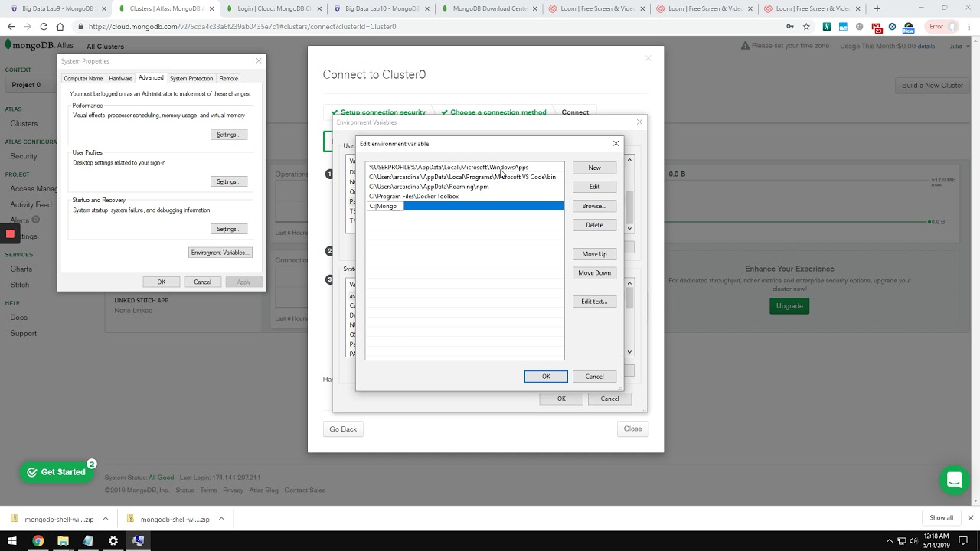980x551 pixels.
Task: Click Delete in path editor
Action: click(594, 225)
